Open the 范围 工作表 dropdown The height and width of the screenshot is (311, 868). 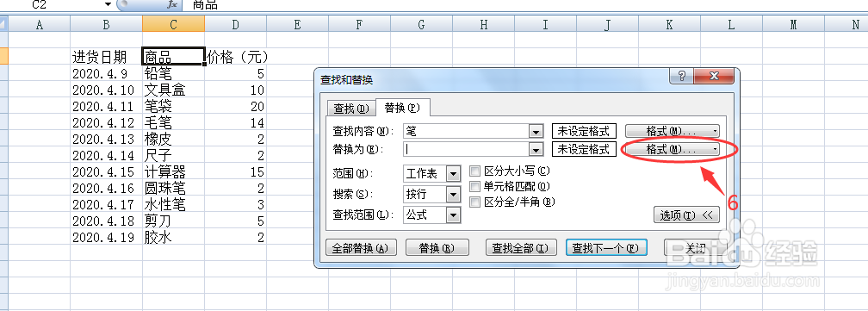[x=453, y=174]
